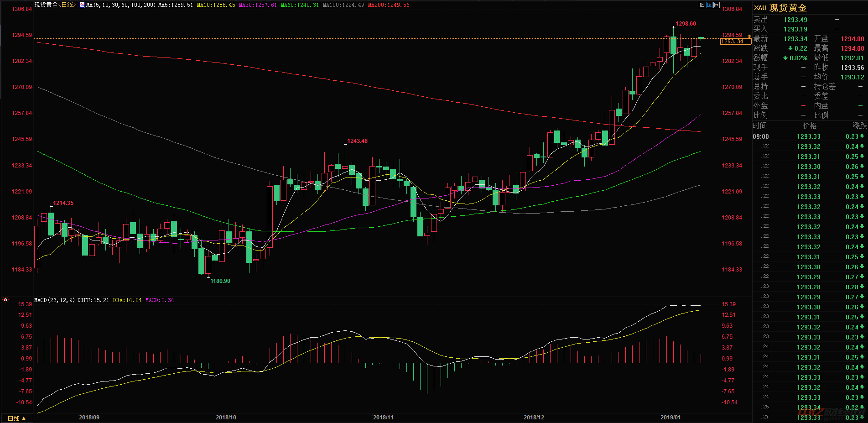Click the 1245.59 level on right axis
868x423 pixels.
(732, 139)
